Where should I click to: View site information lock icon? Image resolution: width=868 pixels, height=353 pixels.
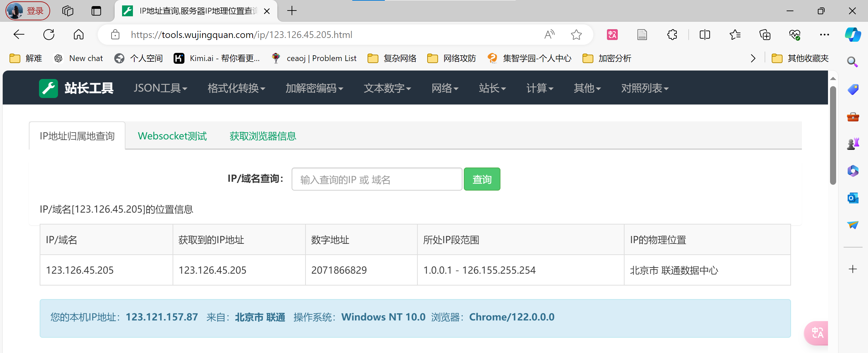[115, 35]
